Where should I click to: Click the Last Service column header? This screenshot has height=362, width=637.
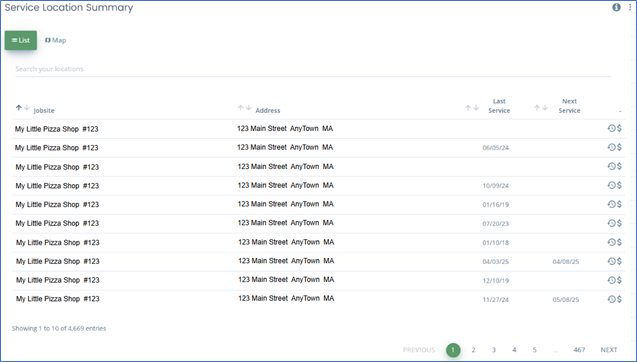499,106
